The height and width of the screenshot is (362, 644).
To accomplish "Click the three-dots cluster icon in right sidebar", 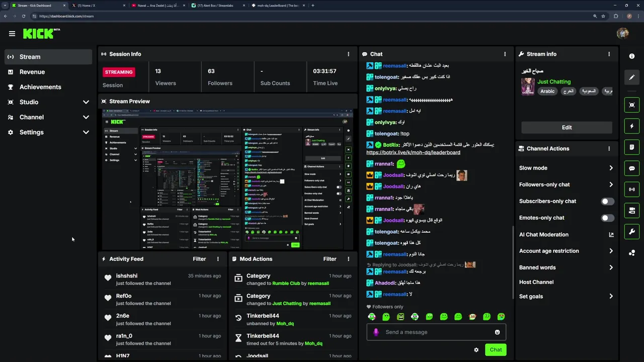I will [632, 253].
